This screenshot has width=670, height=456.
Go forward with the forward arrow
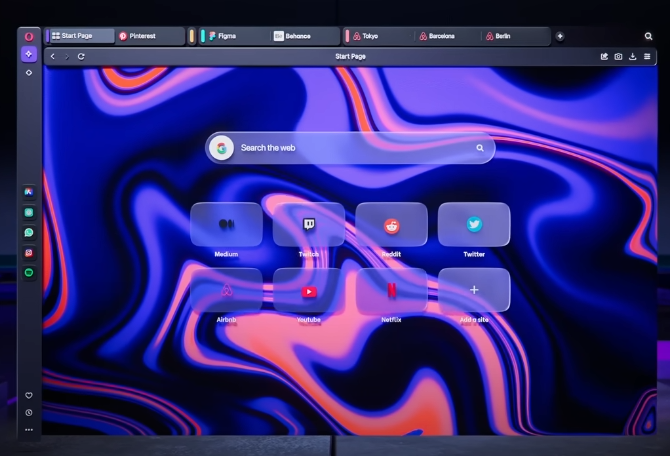pos(67,56)
